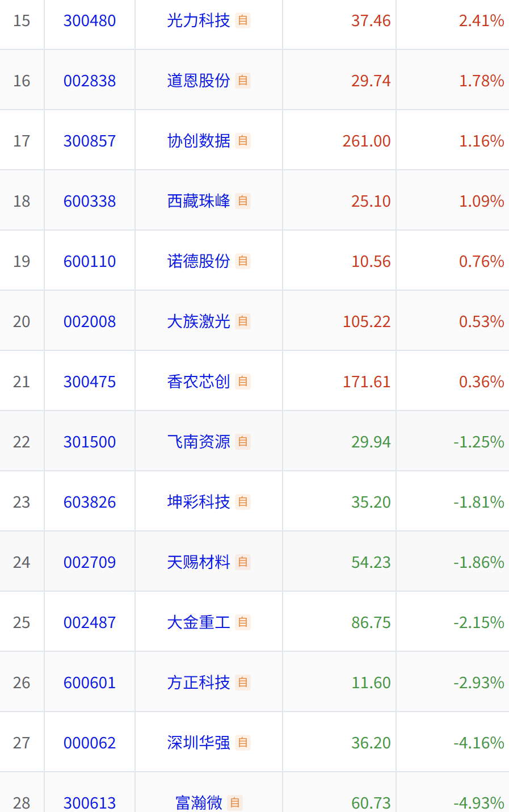The height and width of the screenshot is (812, 509).
Task: Open the 道恩股份 stock name link
Action: [x=199, y=81]
